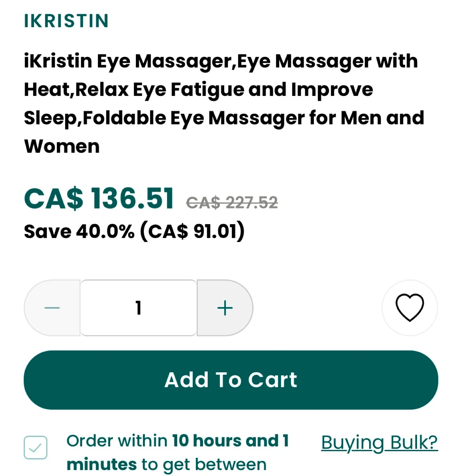Increase quantity with the plus icon

(225, 308)
